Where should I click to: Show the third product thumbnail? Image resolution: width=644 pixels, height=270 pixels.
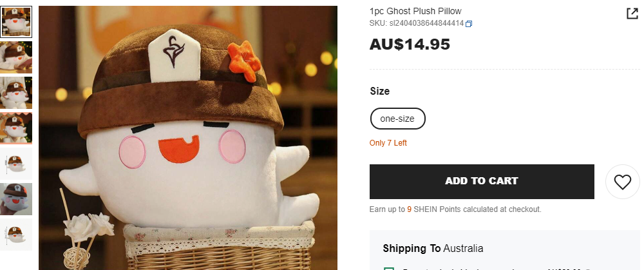(x=16, y=92)
